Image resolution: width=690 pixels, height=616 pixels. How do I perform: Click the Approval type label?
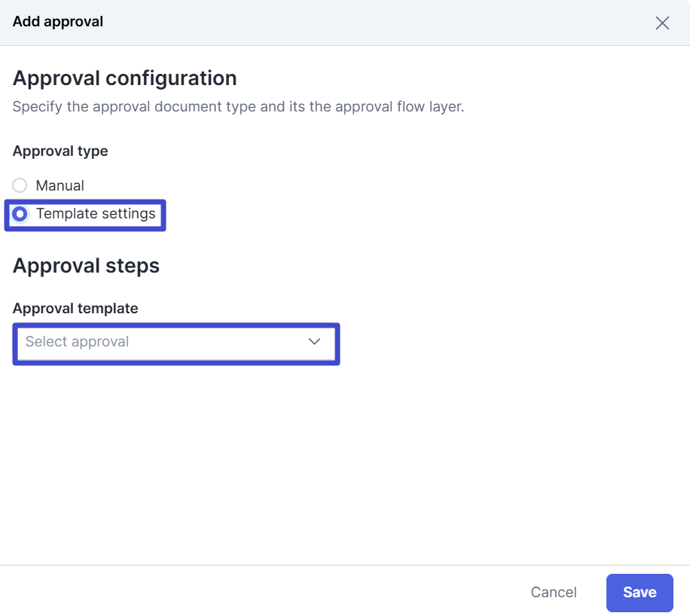60,151
